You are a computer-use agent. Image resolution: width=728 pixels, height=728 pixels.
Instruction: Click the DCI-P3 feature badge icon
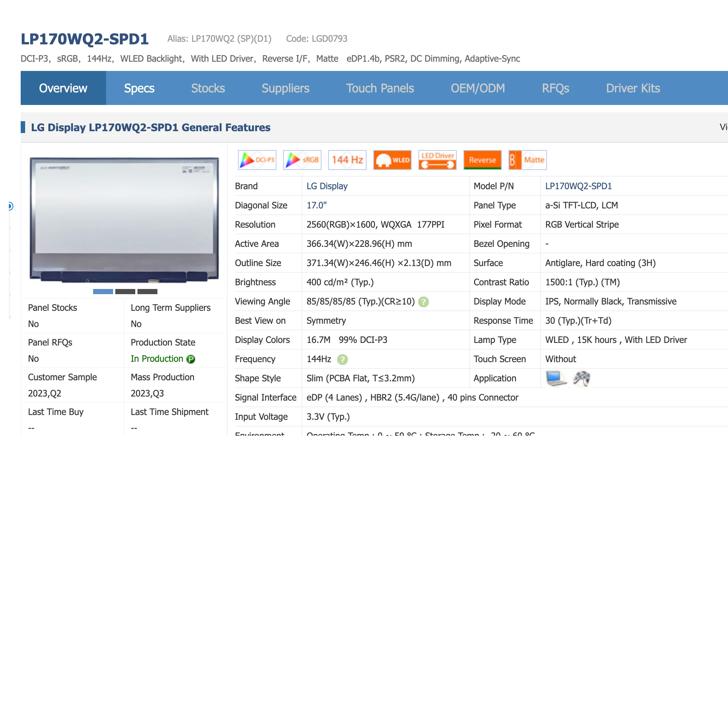point(257,160)
